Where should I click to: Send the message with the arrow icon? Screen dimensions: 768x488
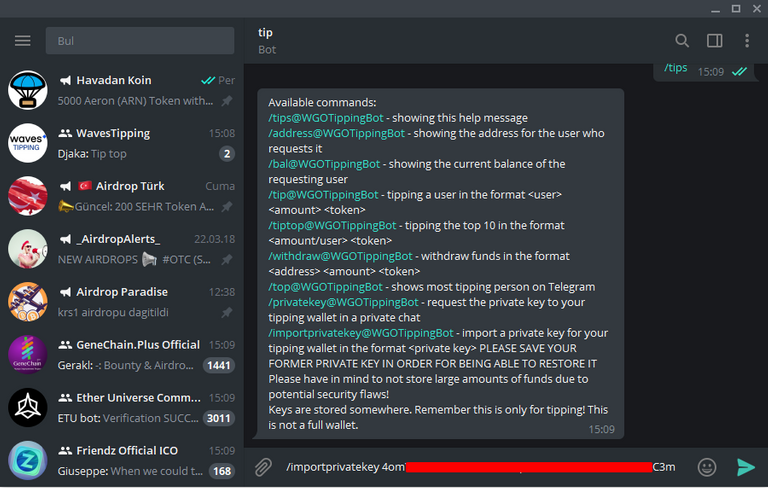[746, 467]
